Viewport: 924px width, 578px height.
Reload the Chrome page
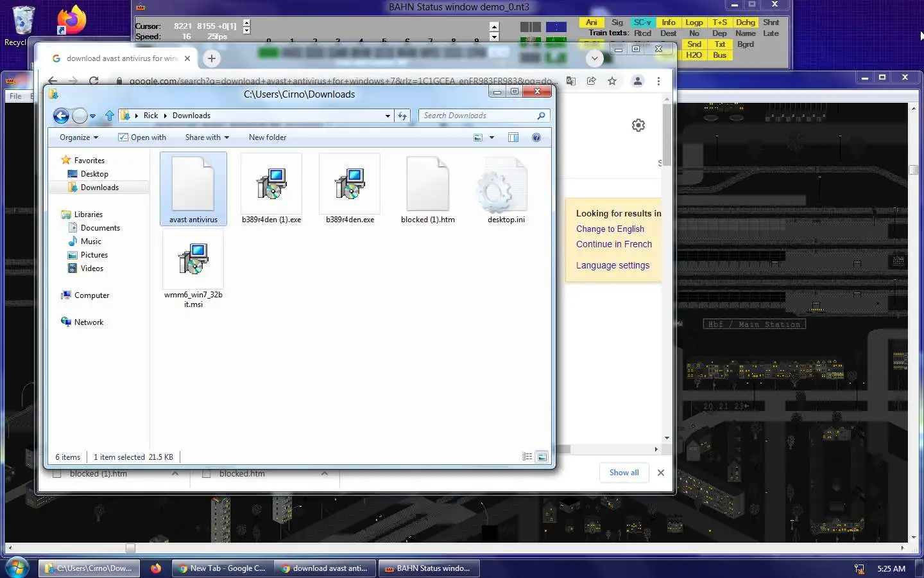pos(94,81)
